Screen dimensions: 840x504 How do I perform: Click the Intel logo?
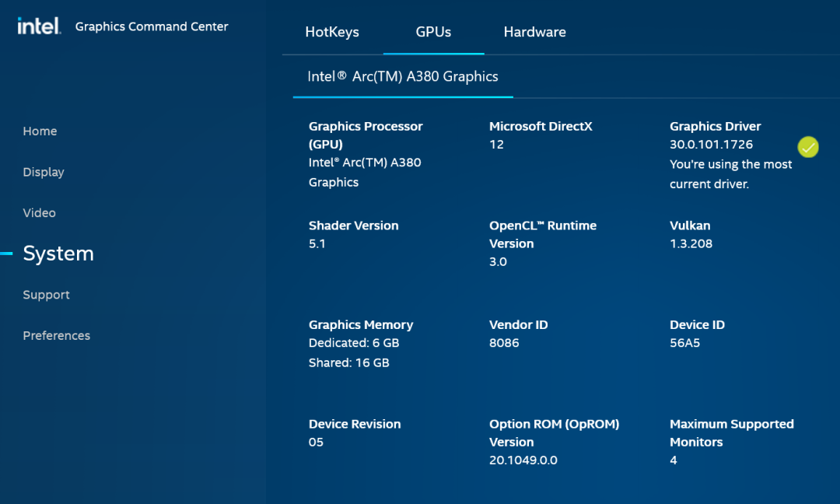pyautogui.click(x=39, y=26)
